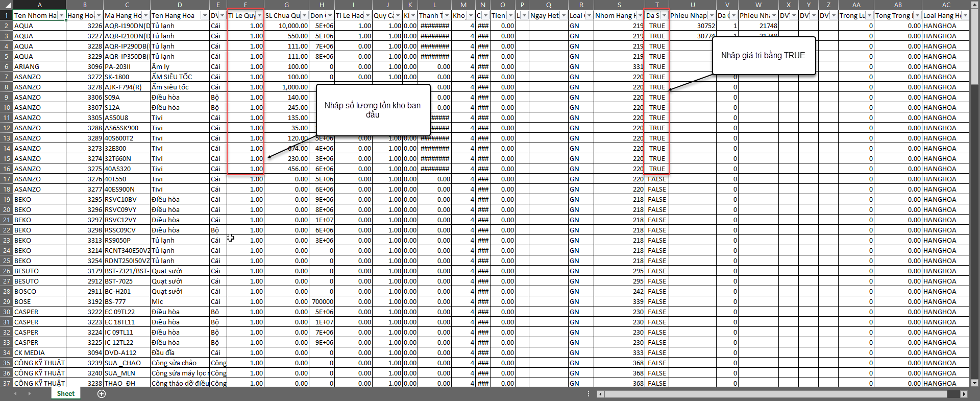Open the Thanh T filter dropdown in column L

click(x=447, y=15)
